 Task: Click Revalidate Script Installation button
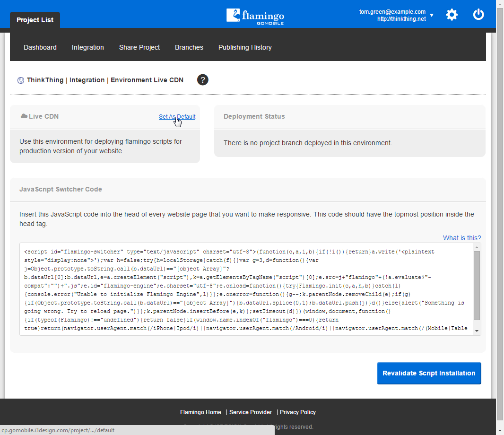tap(429, 373)
